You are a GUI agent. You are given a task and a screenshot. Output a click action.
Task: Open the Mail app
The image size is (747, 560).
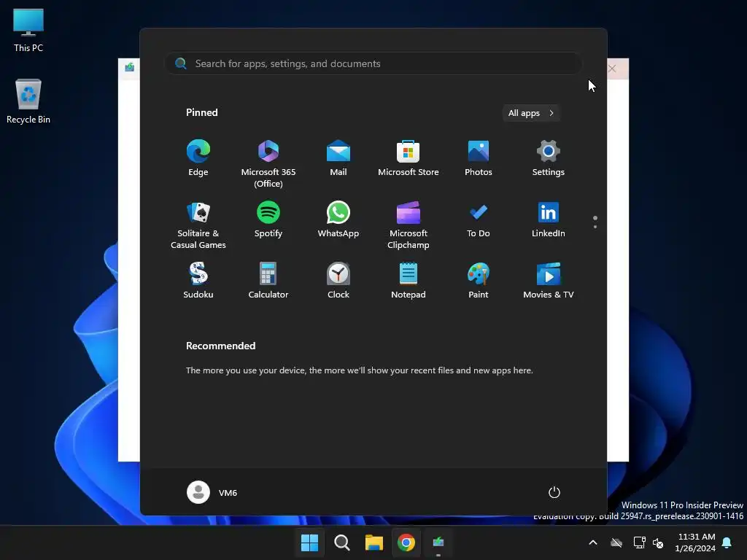pyautogui.click(x=338, y=158)
